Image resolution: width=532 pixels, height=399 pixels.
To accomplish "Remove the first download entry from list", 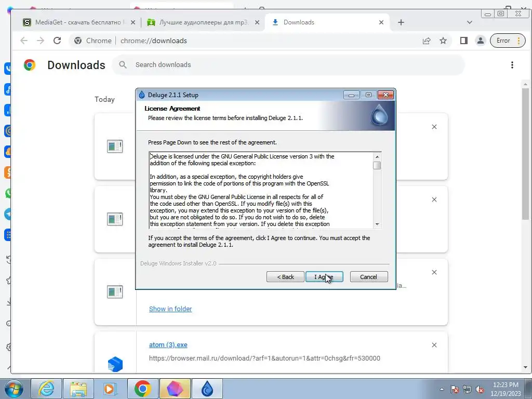I will pyautogui.click(x=434, y=127).
